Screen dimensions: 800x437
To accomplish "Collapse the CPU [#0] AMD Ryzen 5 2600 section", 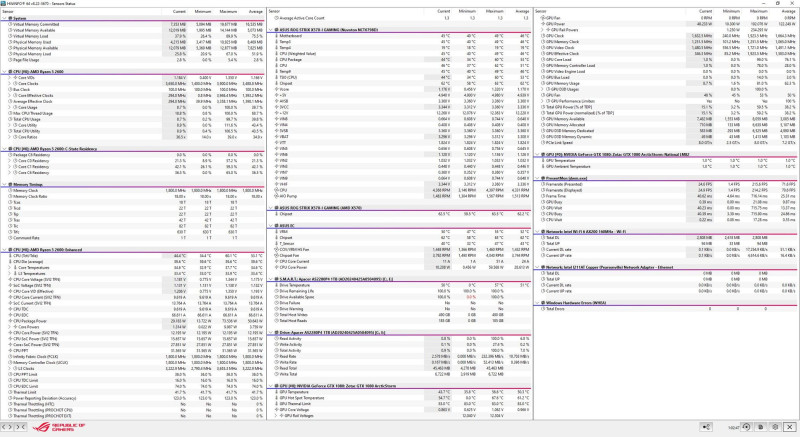I will pos(4,71).
